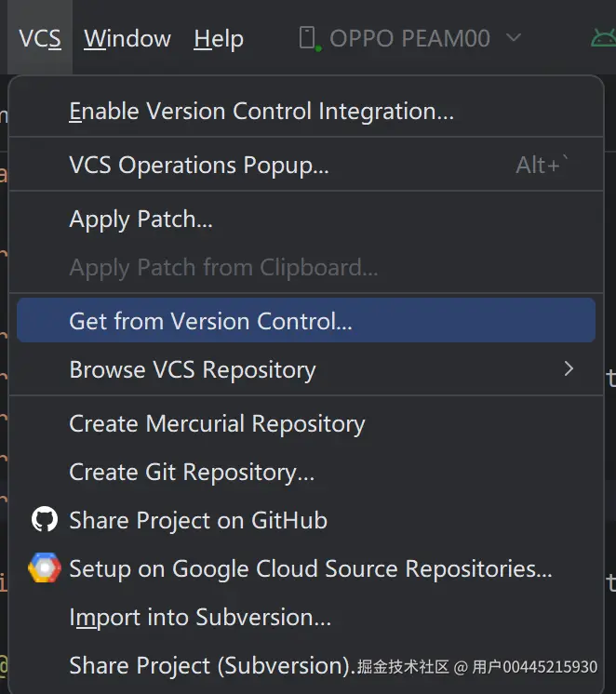
Task: Click Apply Patch from Clipboard entry
Action: click(x=223, y=268)
